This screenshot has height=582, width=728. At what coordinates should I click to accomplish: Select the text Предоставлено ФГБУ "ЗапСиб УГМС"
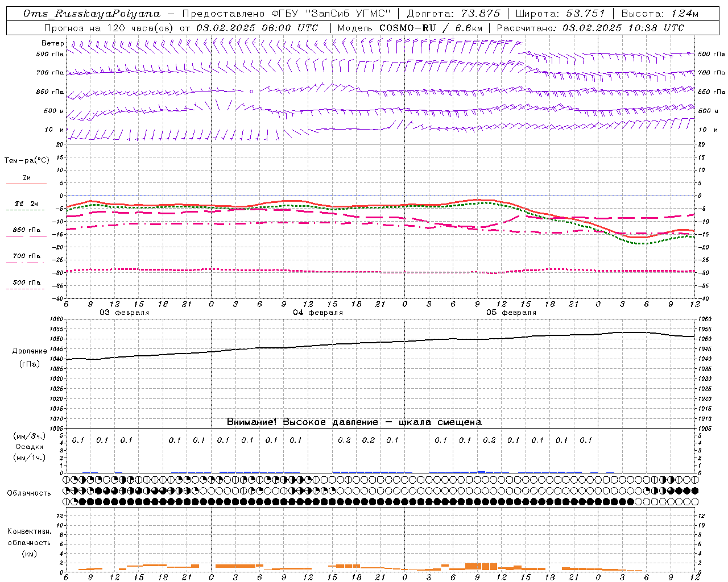pyautogui.click(x=286, y=14)
